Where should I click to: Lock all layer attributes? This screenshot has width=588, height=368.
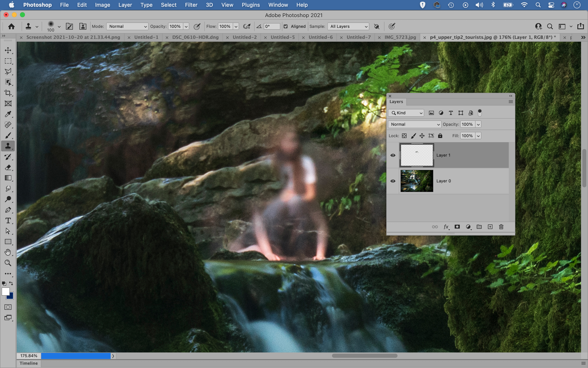coord(440,136)
